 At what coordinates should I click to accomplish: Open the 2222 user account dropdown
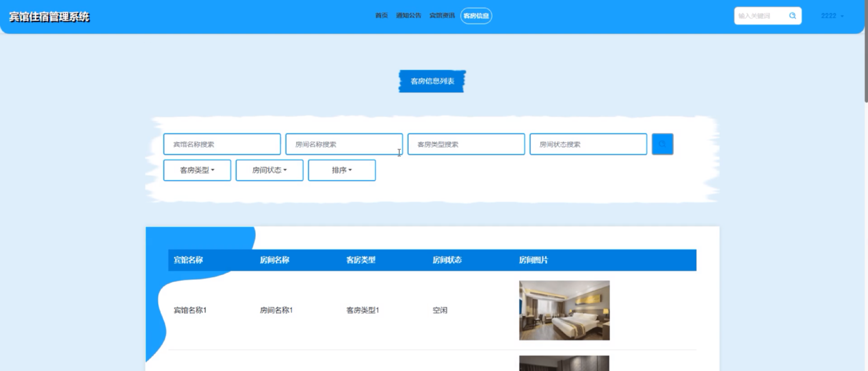pos(832,16)
